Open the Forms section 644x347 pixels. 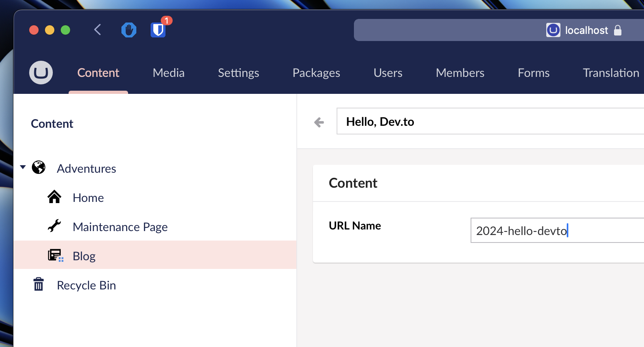[533, 73]
